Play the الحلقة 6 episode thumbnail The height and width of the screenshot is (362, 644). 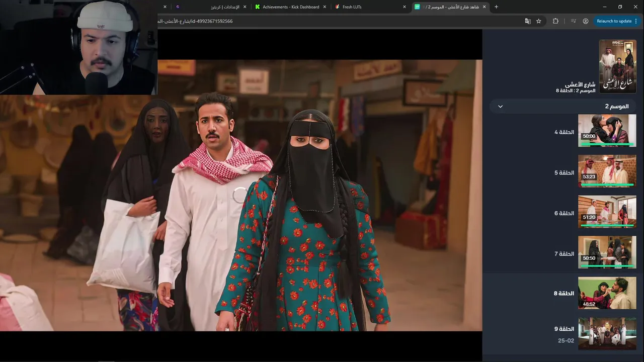click(607, 212)
